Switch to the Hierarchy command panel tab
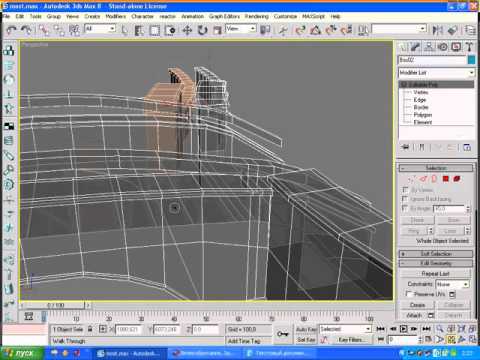480x360 pixels. [x=429, y=47]
